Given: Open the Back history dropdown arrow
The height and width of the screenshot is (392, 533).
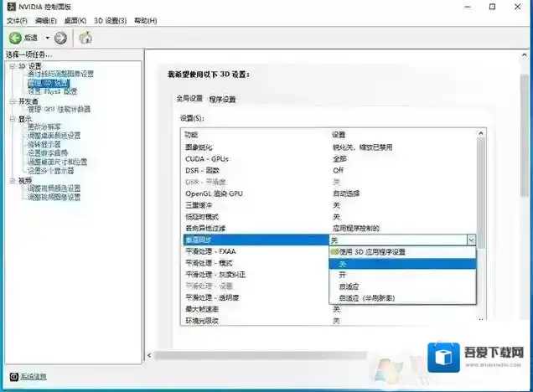Looking at the screenshot, I should point(47,38).
